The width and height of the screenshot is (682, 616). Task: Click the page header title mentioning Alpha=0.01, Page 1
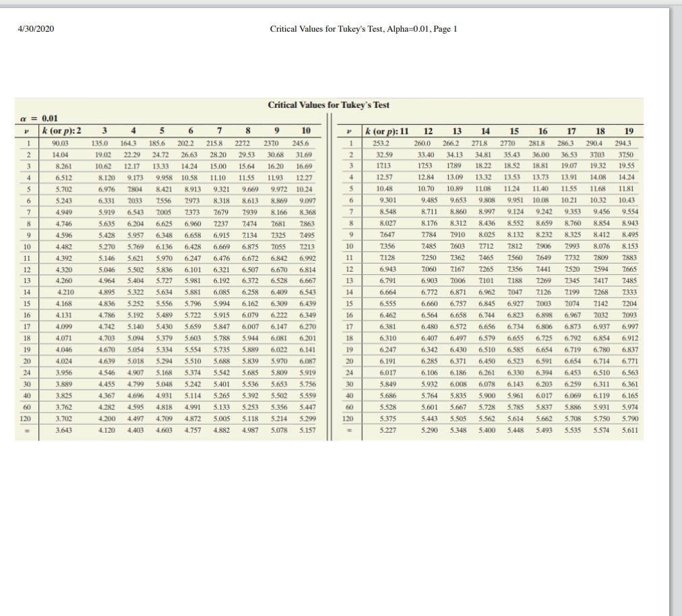click(x=364, y=29)
